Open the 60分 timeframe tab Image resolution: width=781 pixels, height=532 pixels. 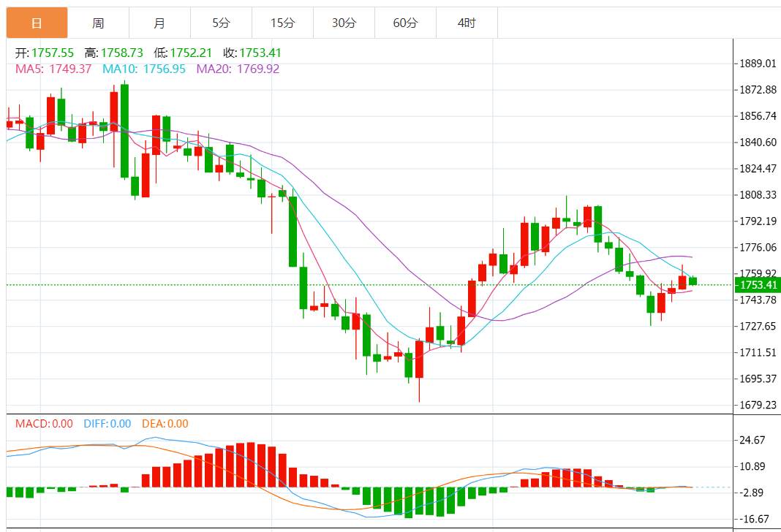[405, 23]
